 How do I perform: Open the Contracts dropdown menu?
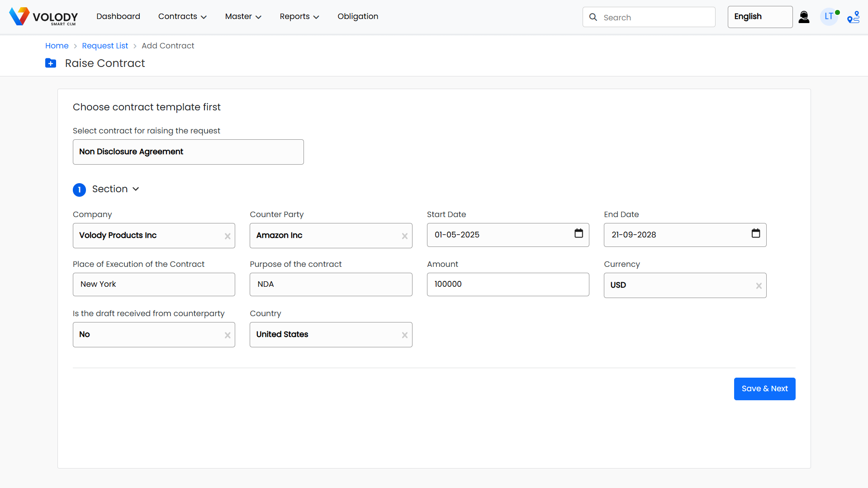(x=182, y=17)
